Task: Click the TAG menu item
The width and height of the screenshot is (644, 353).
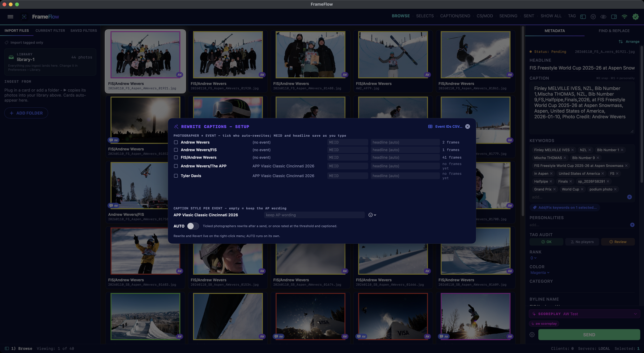Action: click(572, 16)
